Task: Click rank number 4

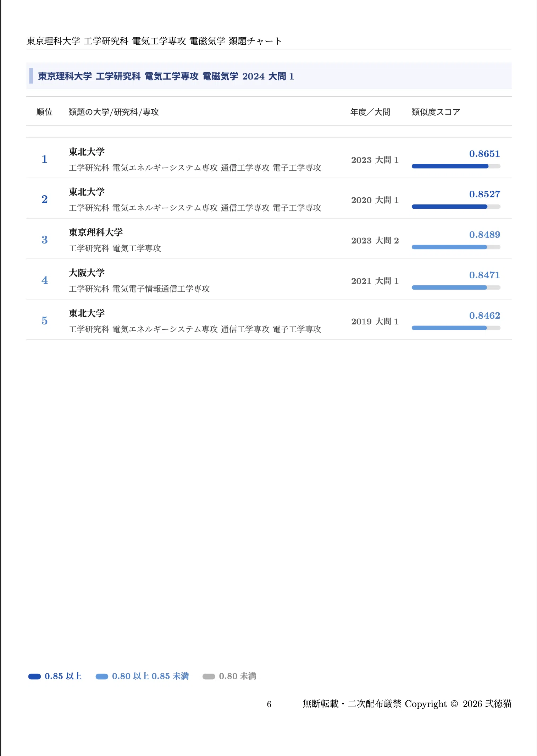Action: coord(44,280)
